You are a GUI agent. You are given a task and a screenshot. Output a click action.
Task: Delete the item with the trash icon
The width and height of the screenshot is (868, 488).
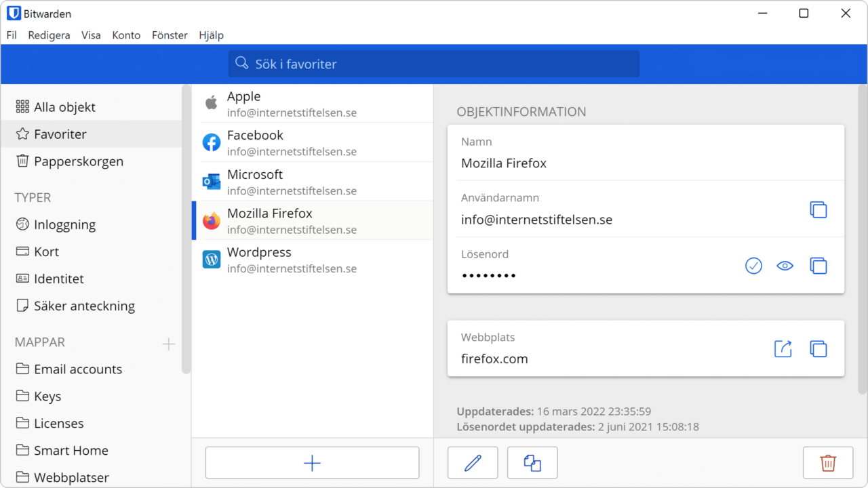point(828,463)
